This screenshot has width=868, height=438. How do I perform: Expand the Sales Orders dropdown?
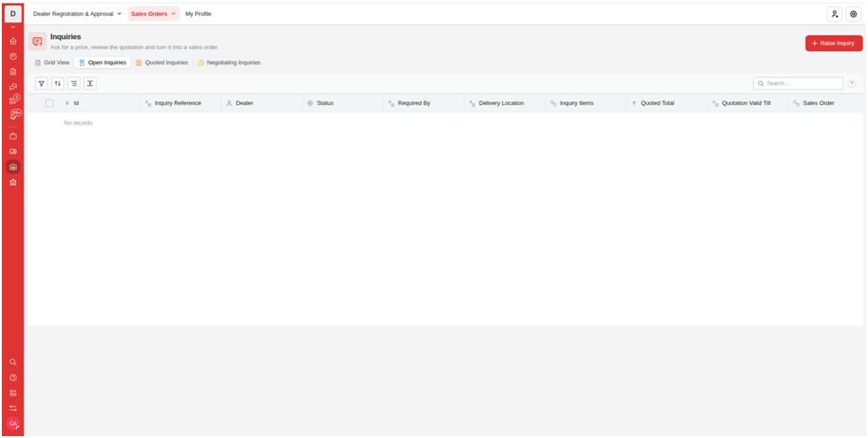(x=153, y=14)
